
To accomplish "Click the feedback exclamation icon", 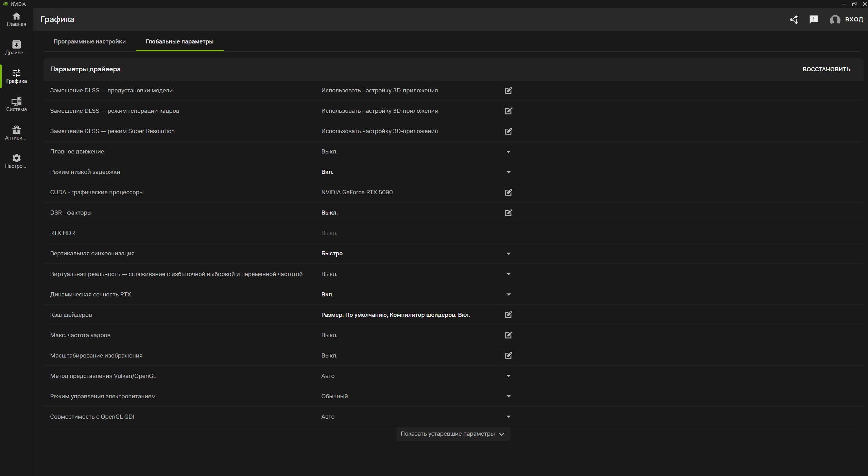I will point(814,19).
